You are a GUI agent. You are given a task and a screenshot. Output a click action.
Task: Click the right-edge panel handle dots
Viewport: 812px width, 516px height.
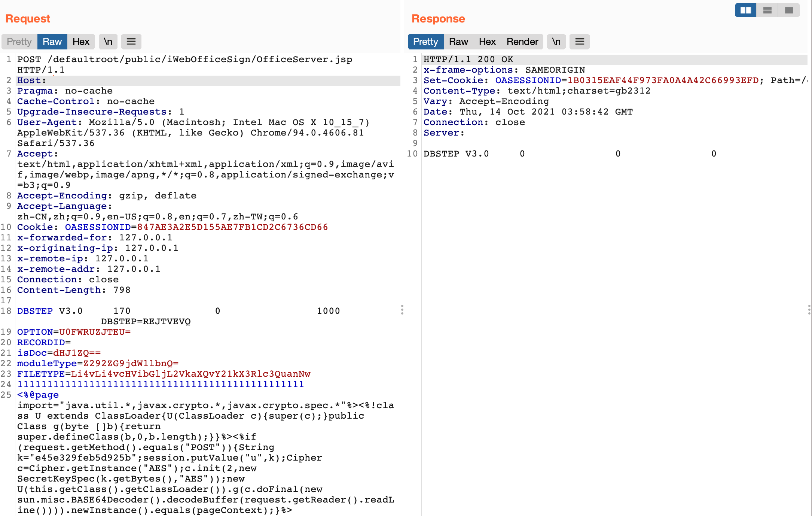click(809, 310)
